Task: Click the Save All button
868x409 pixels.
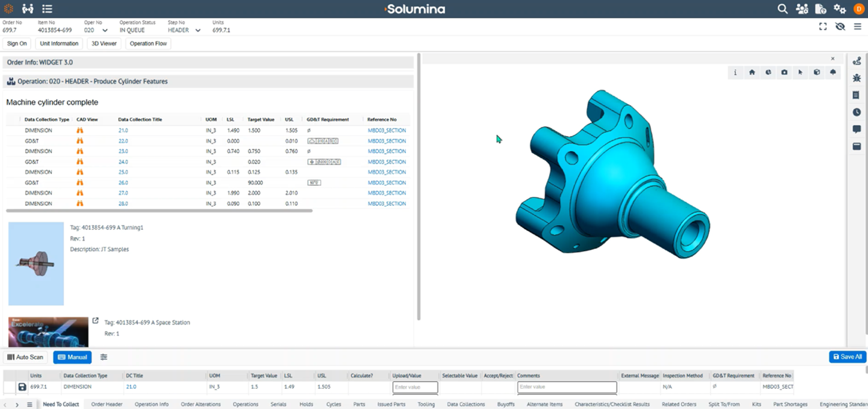Action: [x=847, y=357]
